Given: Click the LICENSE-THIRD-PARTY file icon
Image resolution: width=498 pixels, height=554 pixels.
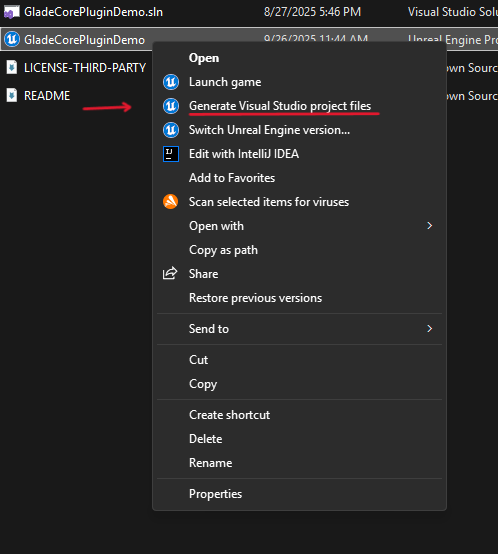Looking at the screenshot, I should (x=12, y=67).
